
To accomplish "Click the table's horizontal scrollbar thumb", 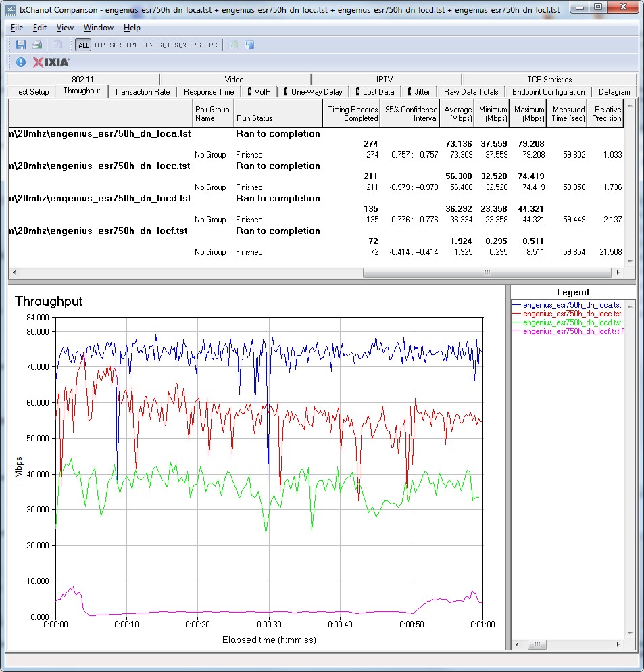I will click(x=487, y=272).
